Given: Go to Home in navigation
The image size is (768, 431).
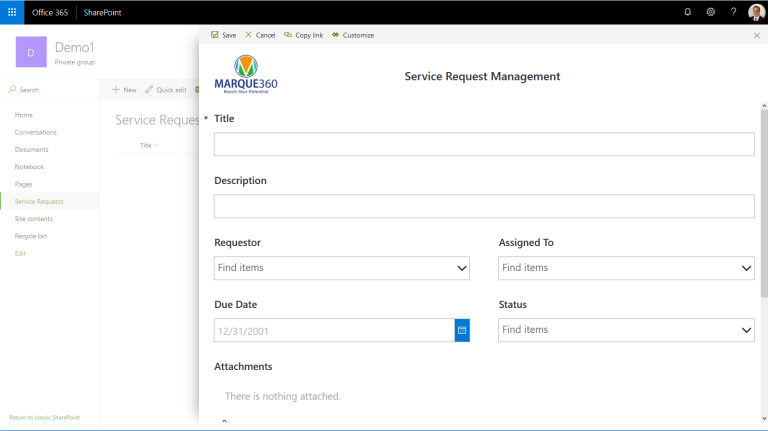Looking at the screenshot, I should pos(24,115).
